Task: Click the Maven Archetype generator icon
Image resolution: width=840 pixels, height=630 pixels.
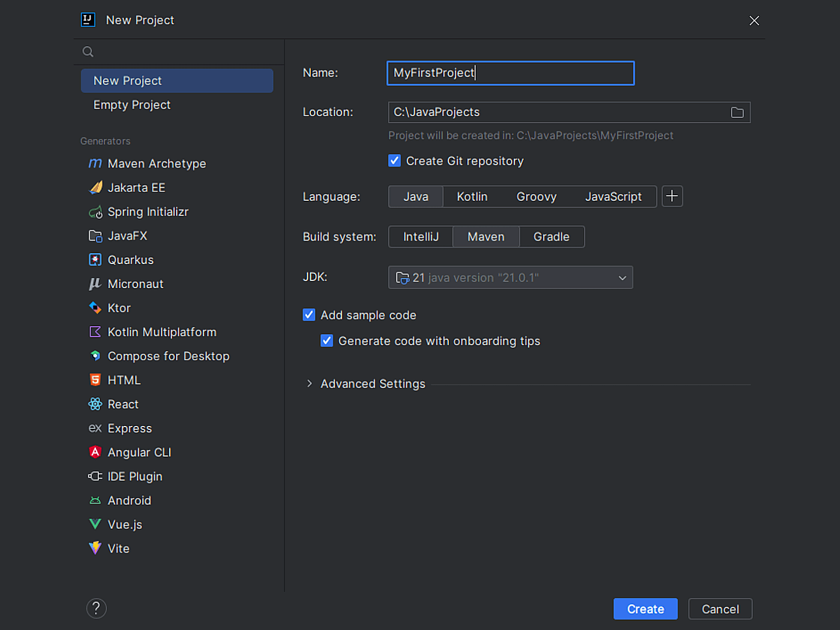Action: tap(95, 164)
